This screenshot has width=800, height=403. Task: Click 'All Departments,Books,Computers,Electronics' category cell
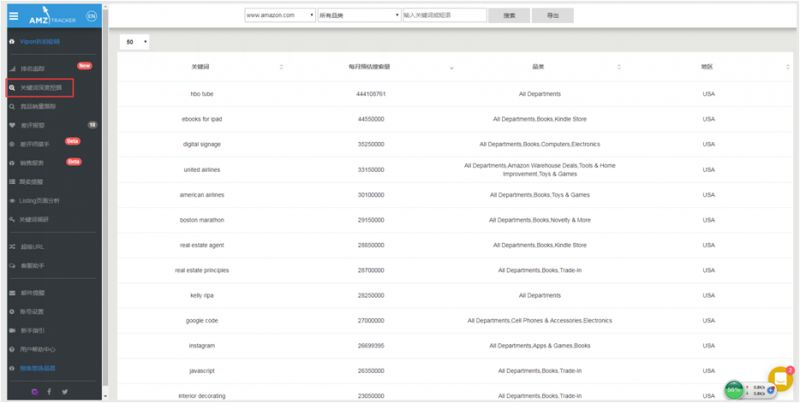540,144
